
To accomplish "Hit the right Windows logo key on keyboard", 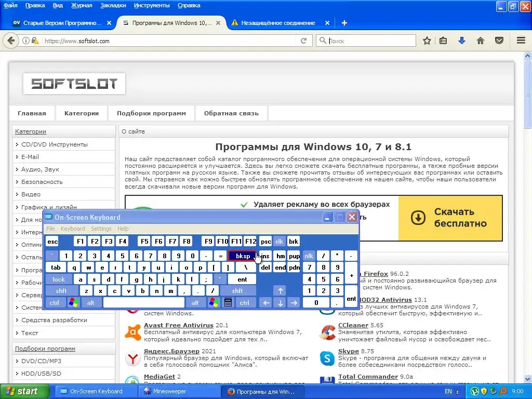I will coord(214,302).
